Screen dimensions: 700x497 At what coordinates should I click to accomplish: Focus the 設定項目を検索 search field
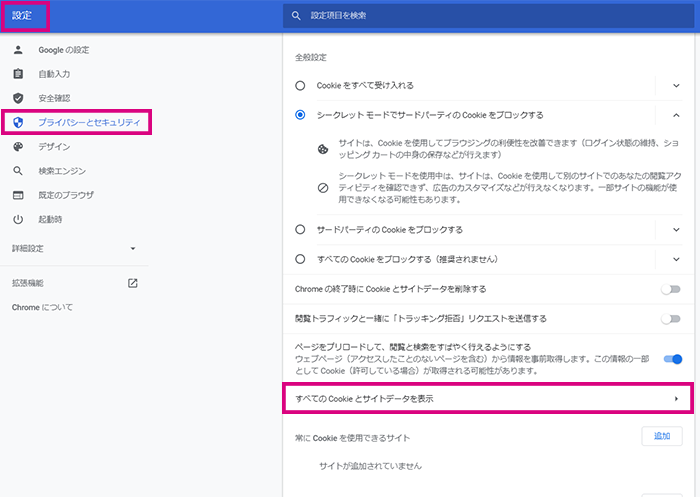click(x=488, y=16)
